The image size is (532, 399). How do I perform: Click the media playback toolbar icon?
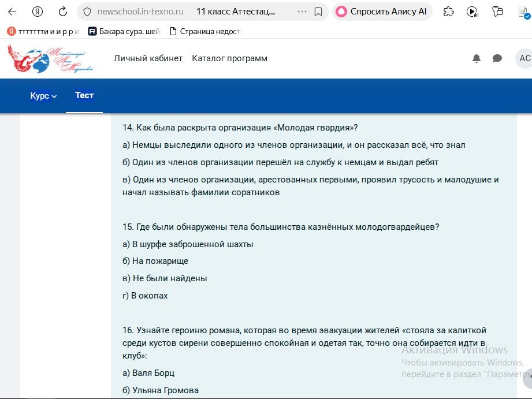click(x=473, y=12)
